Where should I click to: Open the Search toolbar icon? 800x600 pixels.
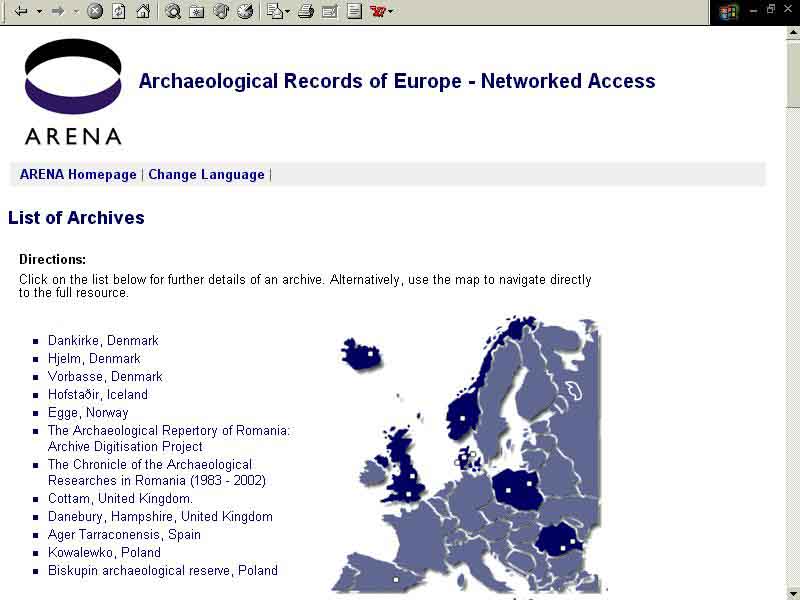[x=173, y=11]
